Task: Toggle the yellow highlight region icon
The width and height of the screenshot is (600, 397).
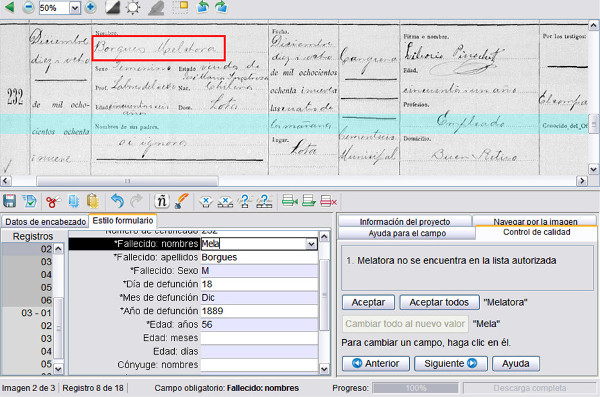Action: pos(180,7)
